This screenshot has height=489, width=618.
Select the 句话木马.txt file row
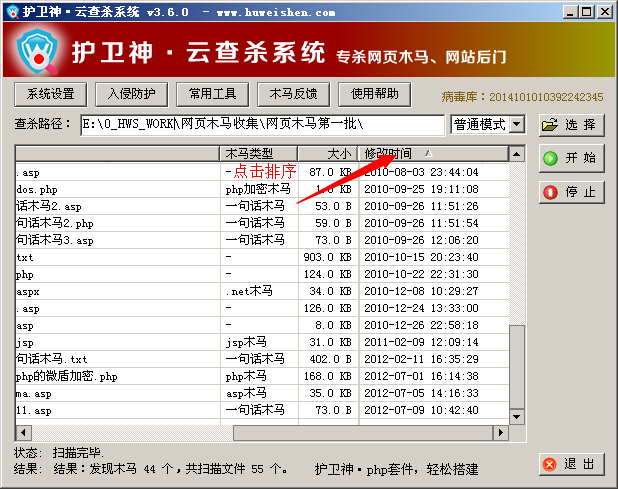coord(262,359)
